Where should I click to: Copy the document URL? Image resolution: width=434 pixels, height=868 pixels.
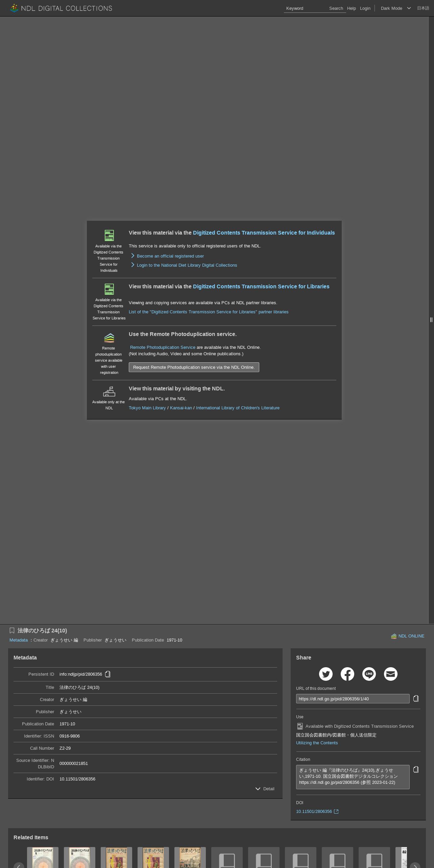pyautogui.click(x=416, y=699)
